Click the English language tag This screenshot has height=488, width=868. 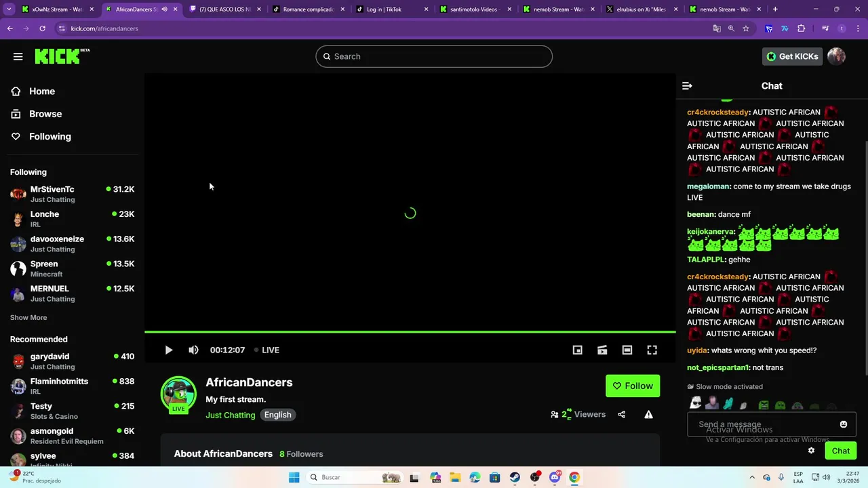(277, 415)
